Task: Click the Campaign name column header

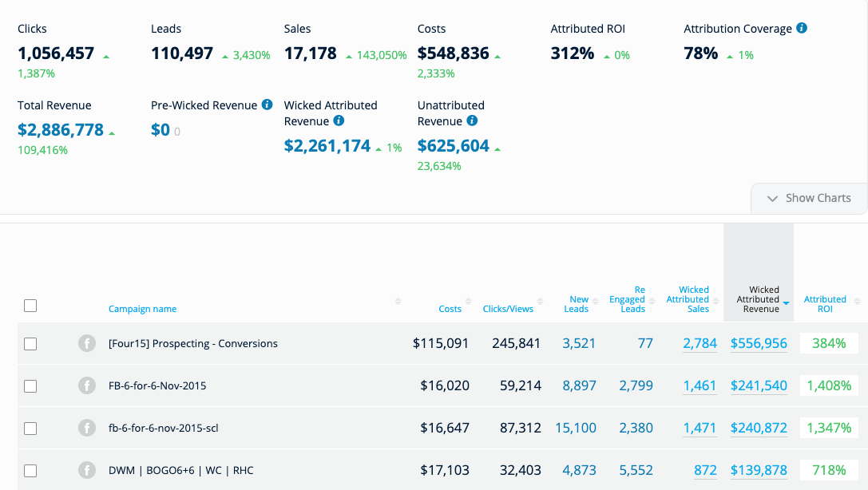Action: coord(142,308)
